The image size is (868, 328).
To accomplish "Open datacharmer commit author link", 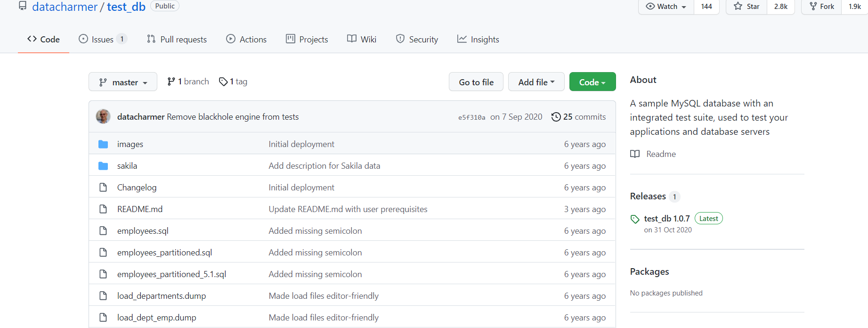I will coord(141,117).
